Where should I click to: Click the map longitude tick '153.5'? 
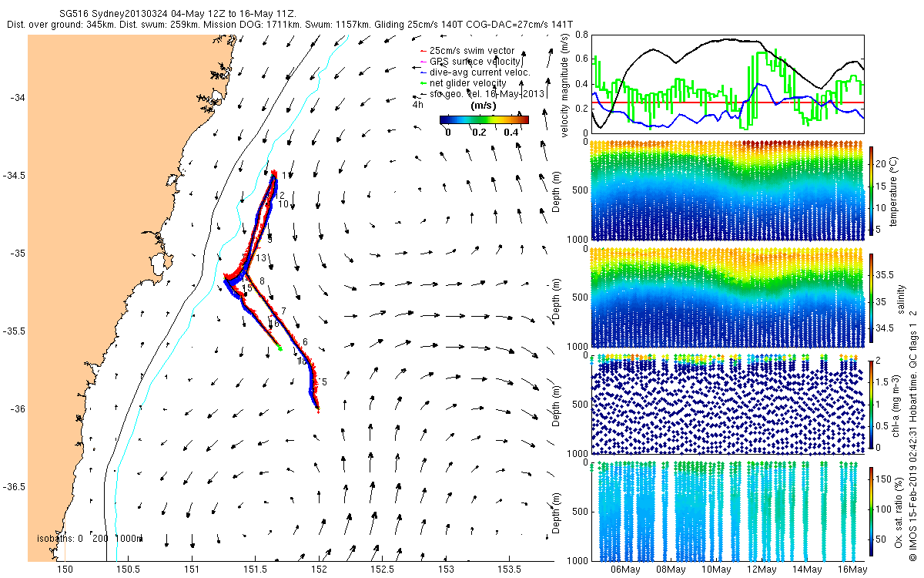(x=510, y=570)
